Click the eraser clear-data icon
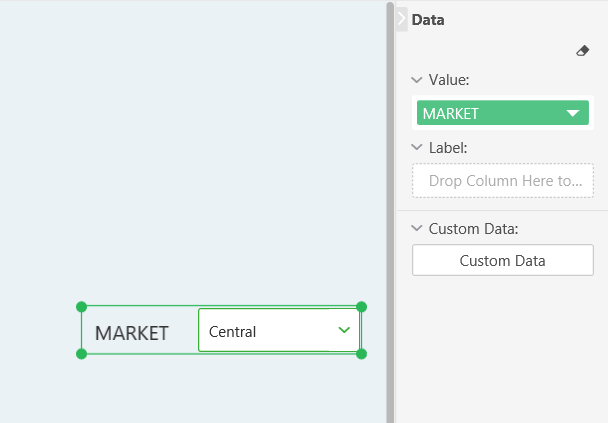Screen dimensions: 608x423 [583, 51]
